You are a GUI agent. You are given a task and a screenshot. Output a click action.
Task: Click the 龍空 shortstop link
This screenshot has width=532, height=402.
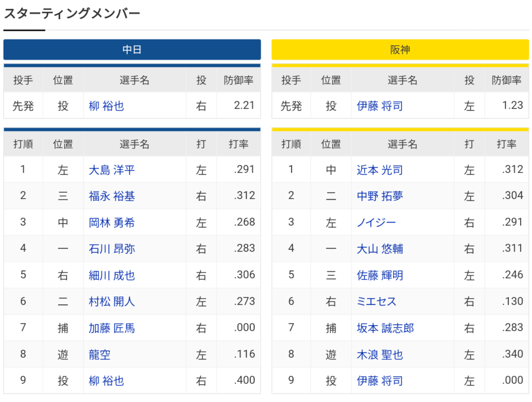coord(99,355)
